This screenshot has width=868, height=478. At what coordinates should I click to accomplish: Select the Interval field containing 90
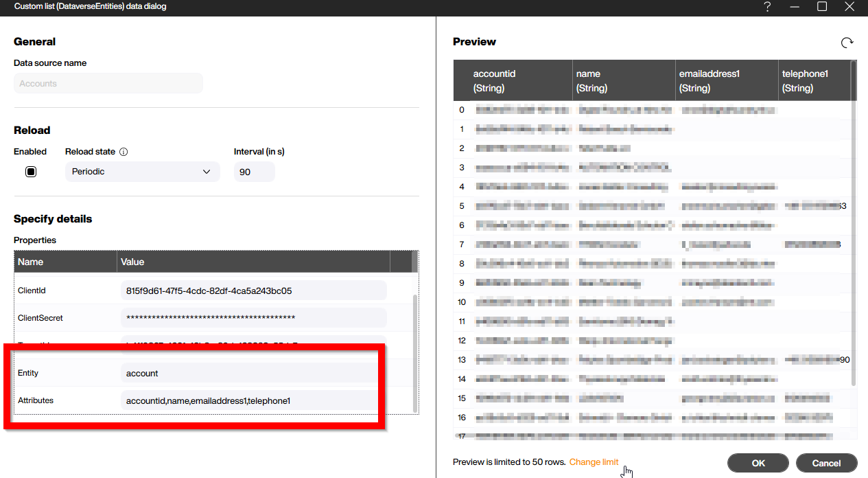[x=254, y=171]
